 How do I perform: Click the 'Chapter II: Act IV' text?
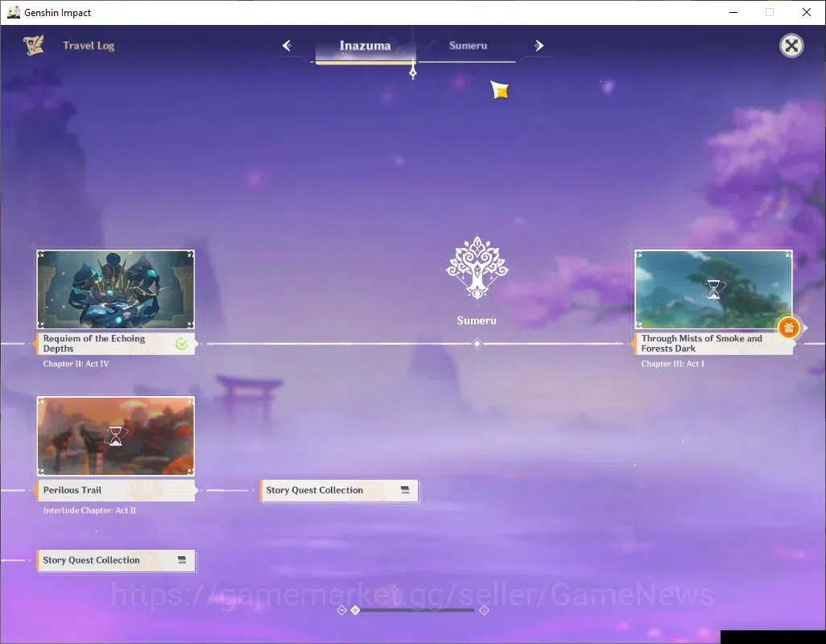tap(76, 364)
